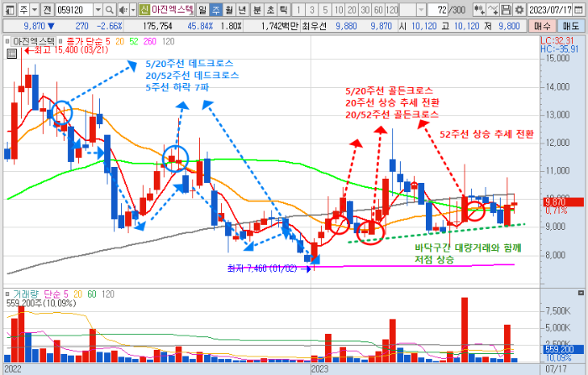Select the 120 interval button
This screenshot has width=588, height=375.
click(x=392, y=10)
